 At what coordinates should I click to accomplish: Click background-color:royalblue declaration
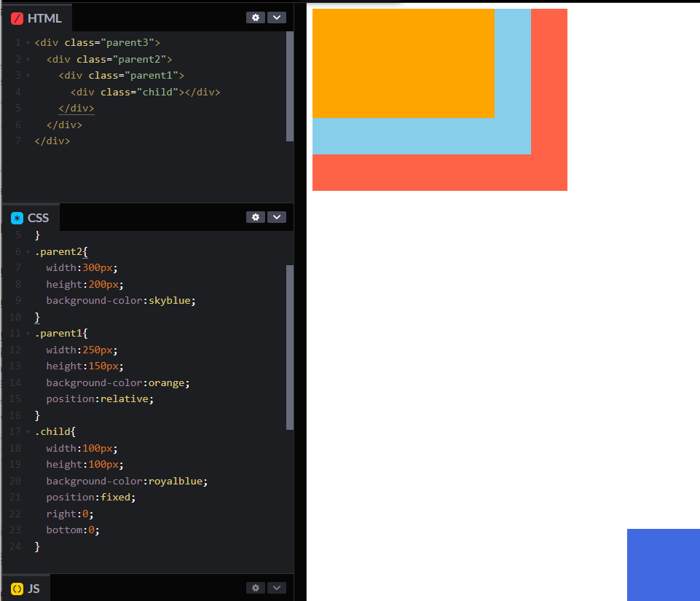click(127, 481)
